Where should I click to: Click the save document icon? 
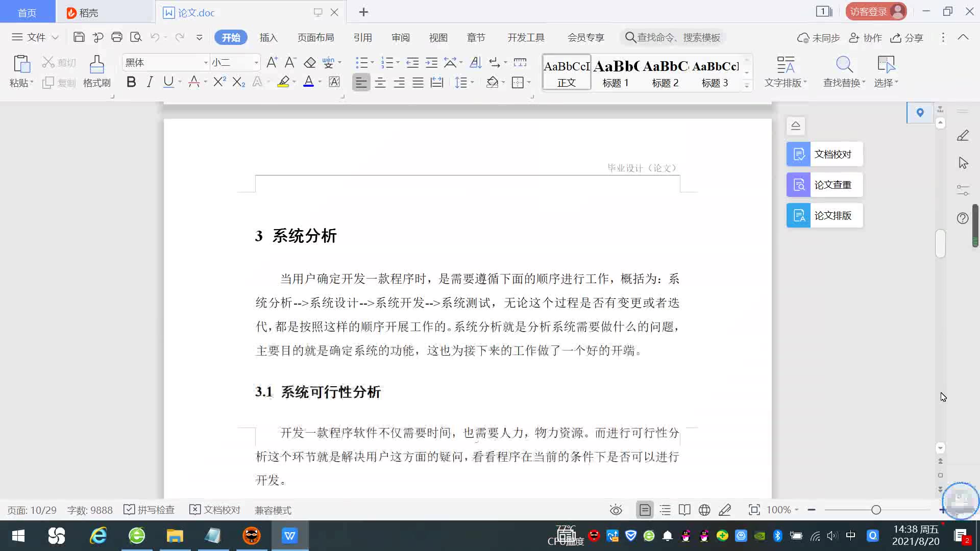(x=79, y=37)
